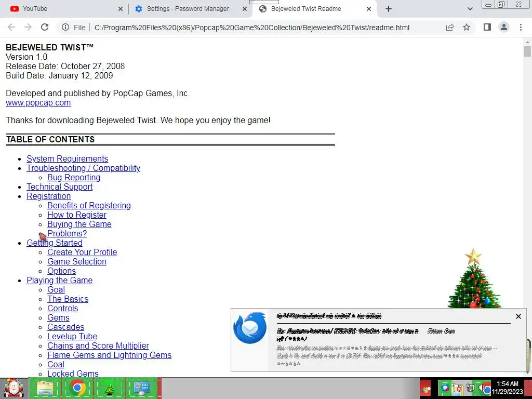The width and height of the screenshot is (532, 399).
Task: Open Benefits of Registering link
Action: pos(89,206)
